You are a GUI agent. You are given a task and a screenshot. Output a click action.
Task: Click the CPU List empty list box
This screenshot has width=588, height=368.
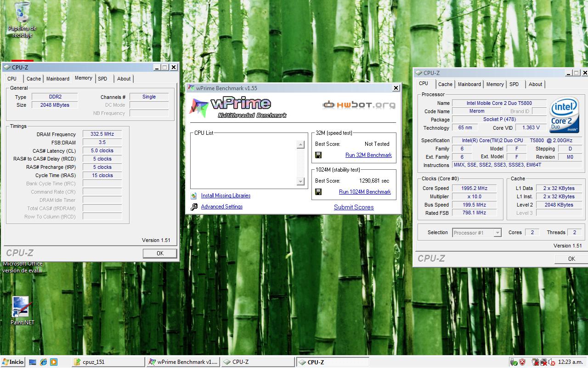tap(248, 163)
